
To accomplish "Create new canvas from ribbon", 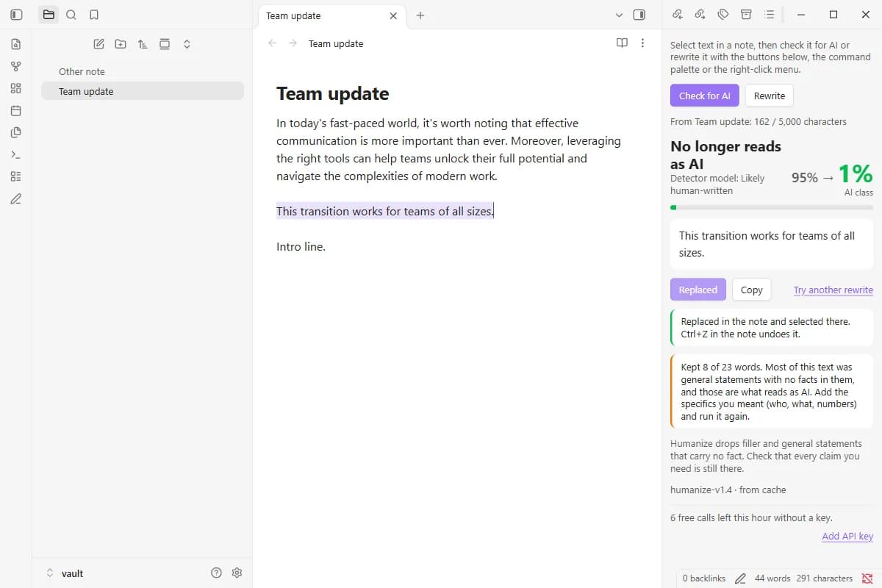I will pos(16,88).
